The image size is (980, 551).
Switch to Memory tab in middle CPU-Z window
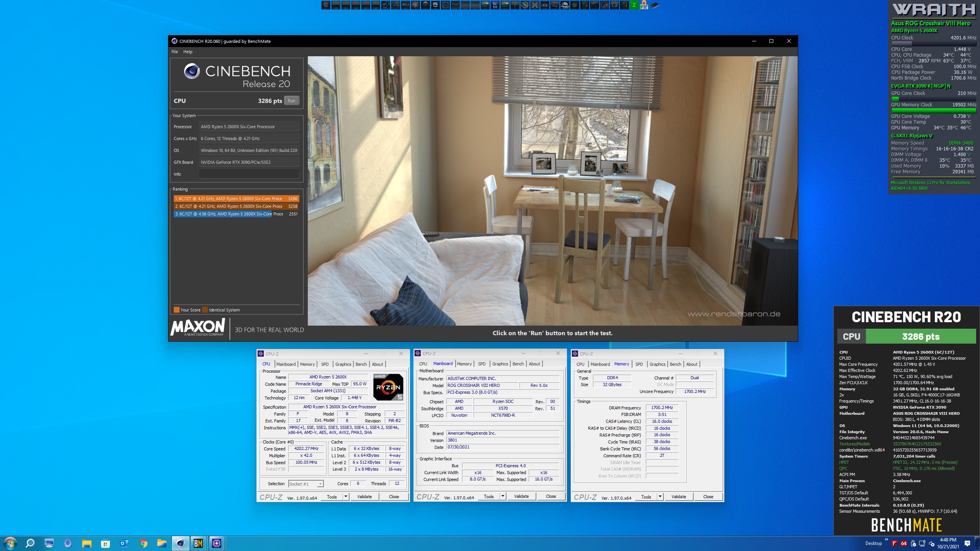[464, 364]
